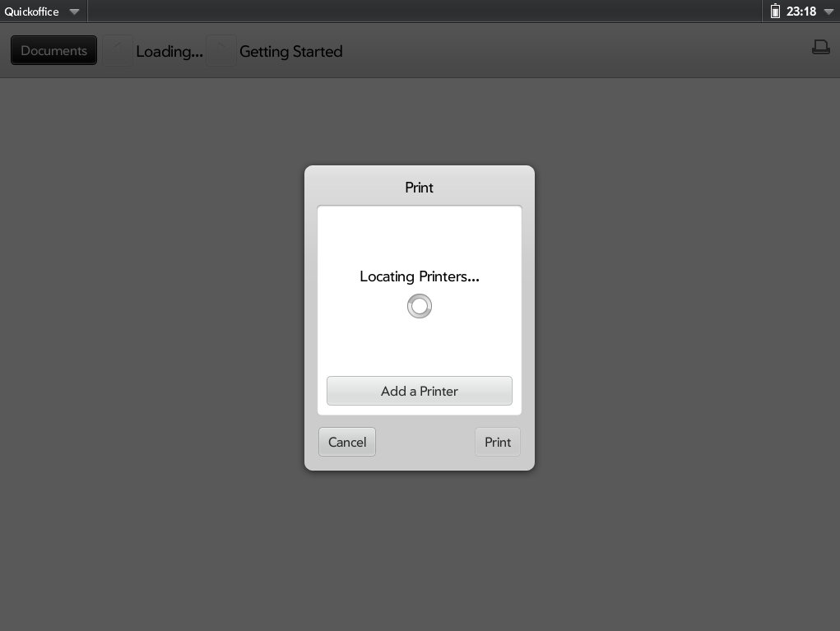840x631 pixels.
Task: Open the Quickoffice application menu
Action: [x=31, y=12]
